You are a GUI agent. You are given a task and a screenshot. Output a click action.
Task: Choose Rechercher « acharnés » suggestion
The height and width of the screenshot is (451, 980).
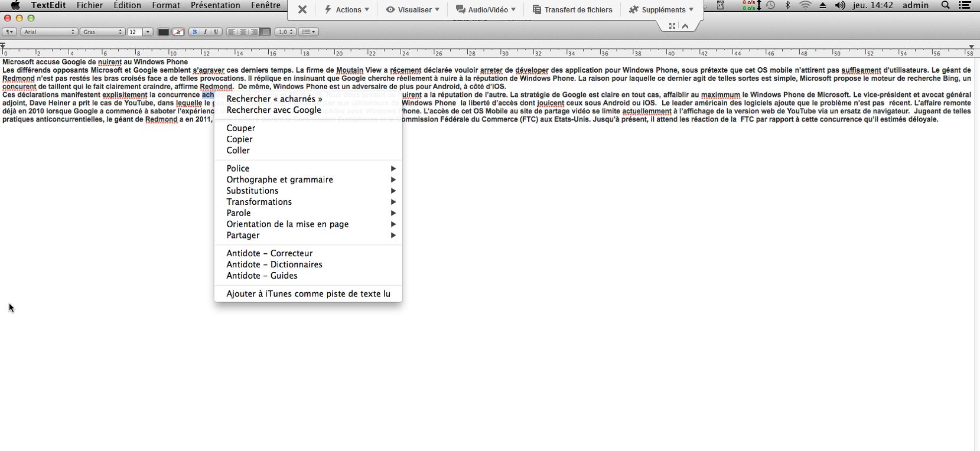coord(308,99)
